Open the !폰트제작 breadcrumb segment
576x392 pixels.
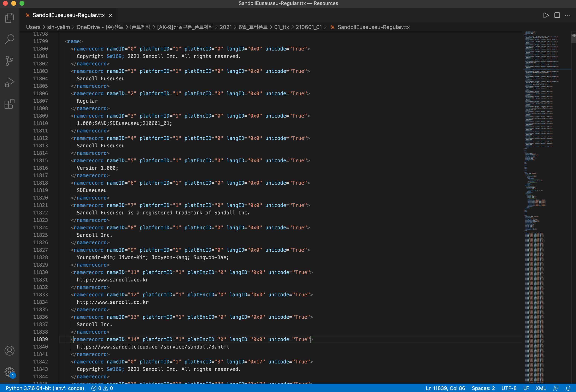coord(140,27)
